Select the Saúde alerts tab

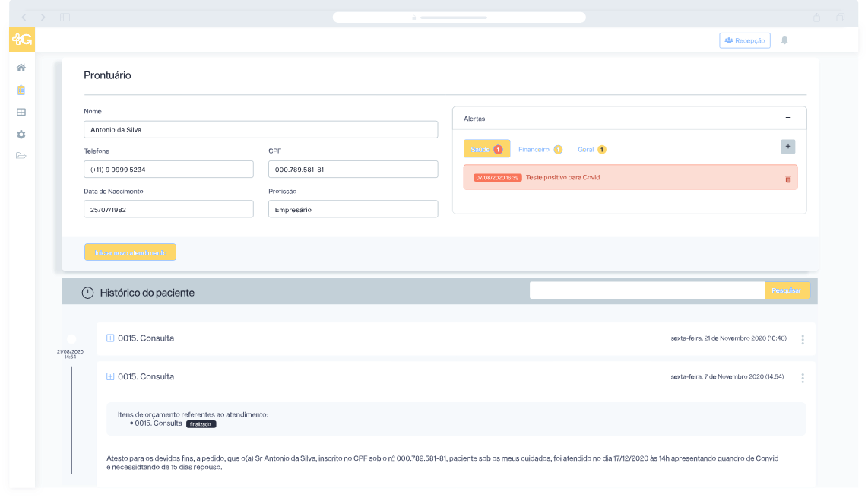click(486, 149)
